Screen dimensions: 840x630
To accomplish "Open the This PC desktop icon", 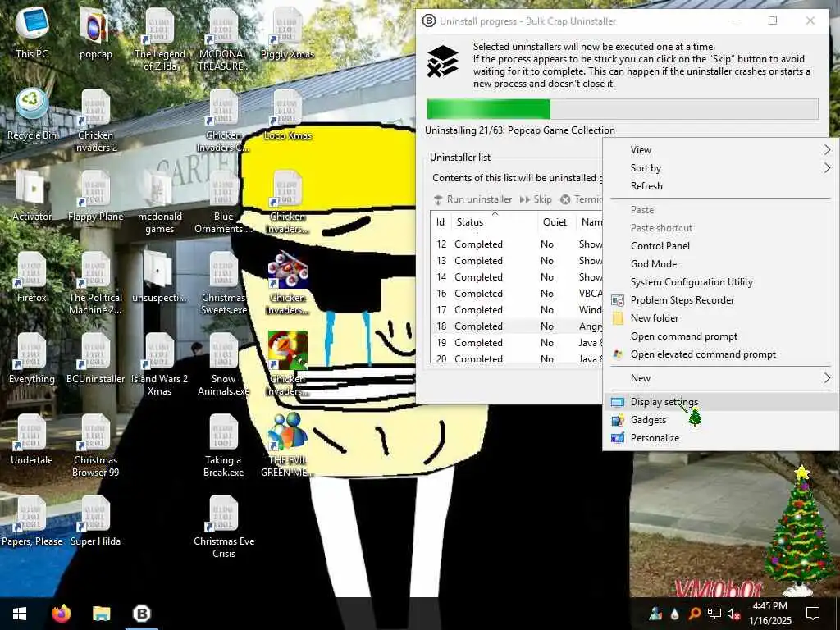I will point(32,33).
